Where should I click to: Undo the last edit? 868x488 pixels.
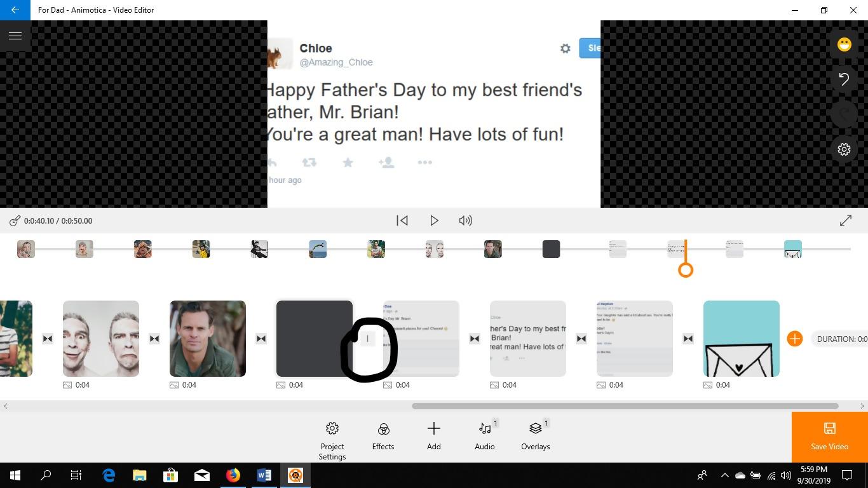[844, 79]
